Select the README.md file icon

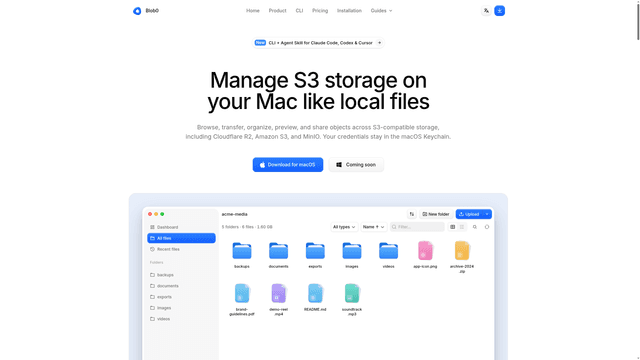(x=315, y=293)
